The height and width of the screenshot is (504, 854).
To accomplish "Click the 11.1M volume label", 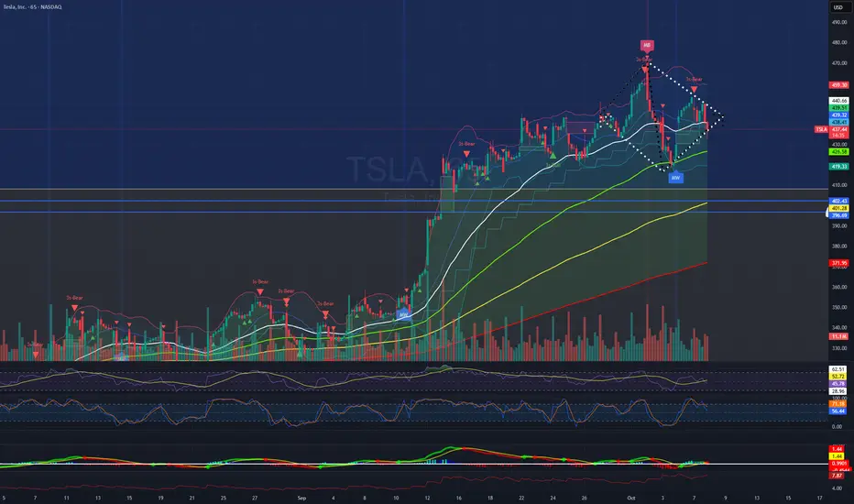I will click(x=838, y=336).
